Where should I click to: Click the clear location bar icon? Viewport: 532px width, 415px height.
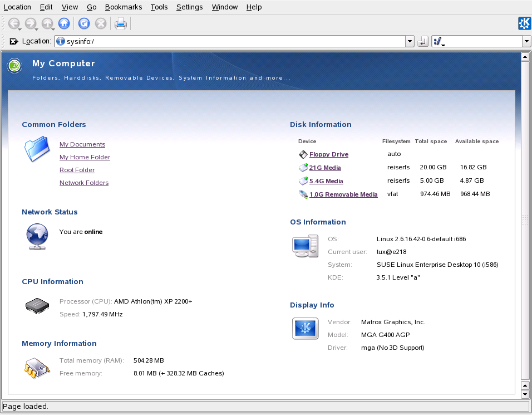coord(13,41)
